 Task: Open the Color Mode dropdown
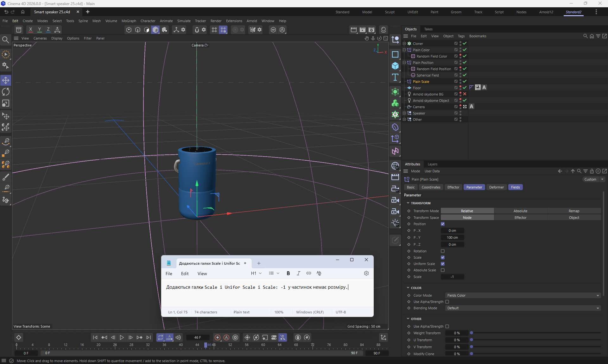pyautogui.click(x=522, y=295)
